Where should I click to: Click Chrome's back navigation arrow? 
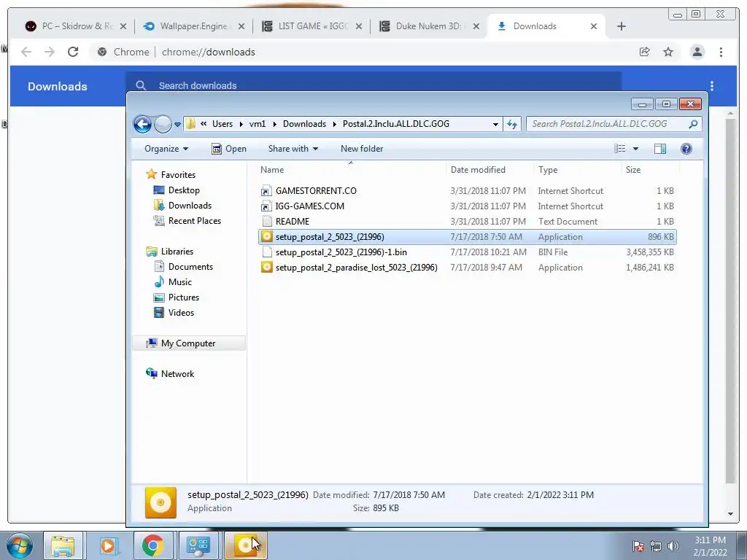26,52
